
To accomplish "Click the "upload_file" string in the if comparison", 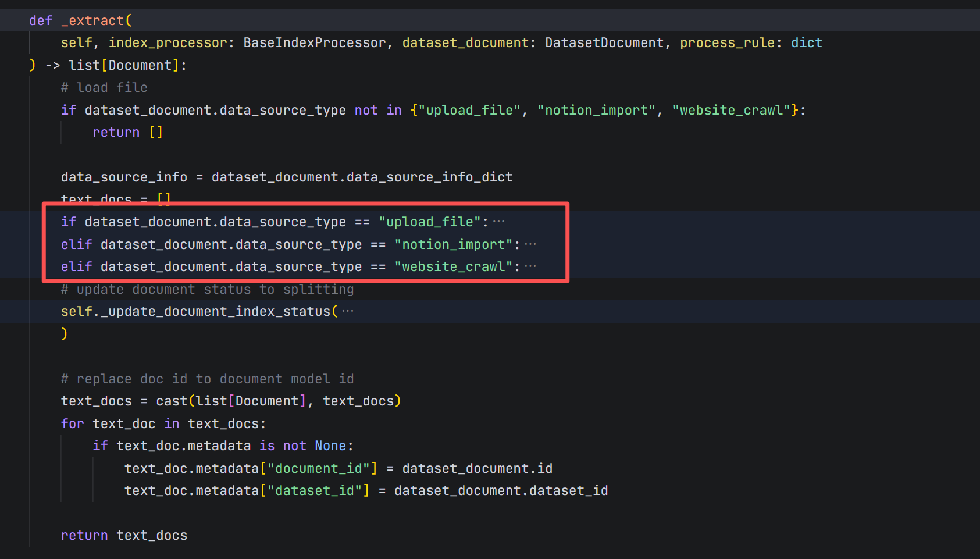I will point(430,222).
